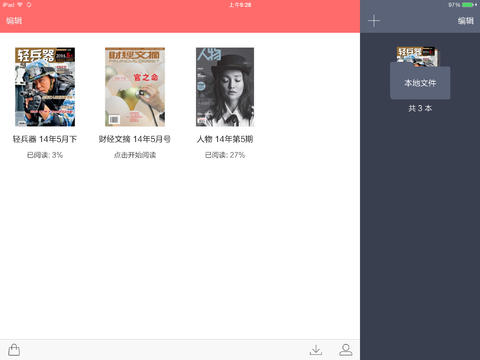Tap the 已阅读: 27% progress label
The image size is (480, 360).
point(225,155)
